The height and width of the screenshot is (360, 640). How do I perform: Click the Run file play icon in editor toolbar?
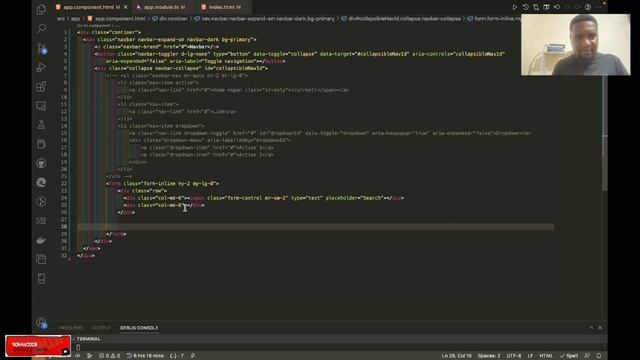coord(514,7)
